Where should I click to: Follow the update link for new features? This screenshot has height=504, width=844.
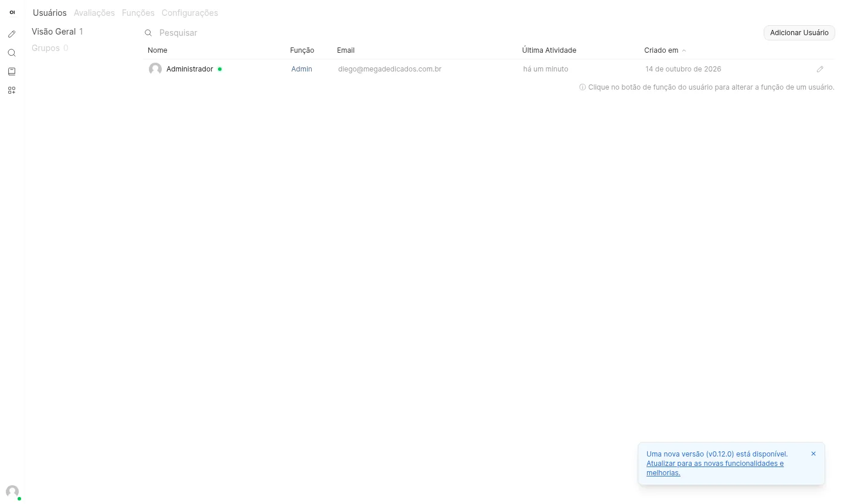tap(715, 468)
